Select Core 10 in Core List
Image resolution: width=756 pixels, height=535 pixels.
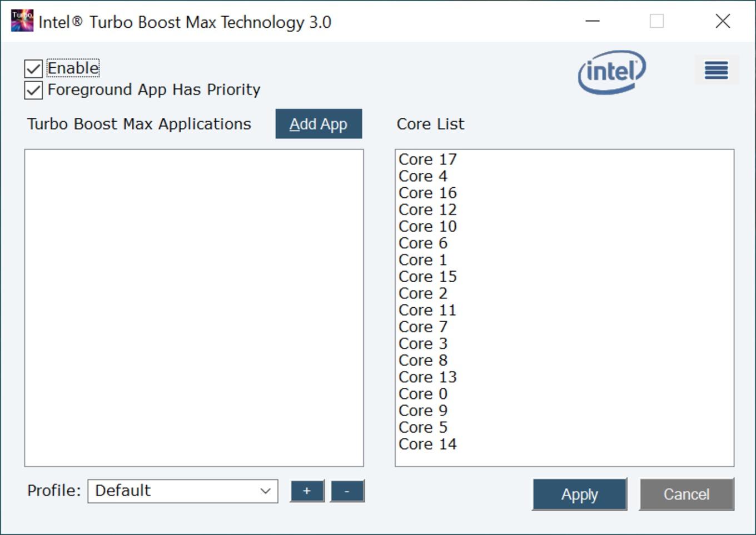[427, 226]
